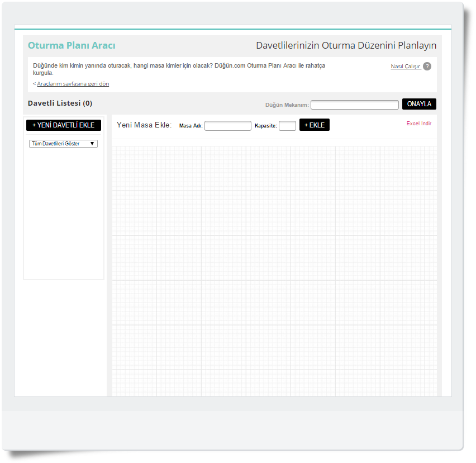Focus the Masa Adı input field
Screen dimensions: 476x463
(x=228, y=126)
